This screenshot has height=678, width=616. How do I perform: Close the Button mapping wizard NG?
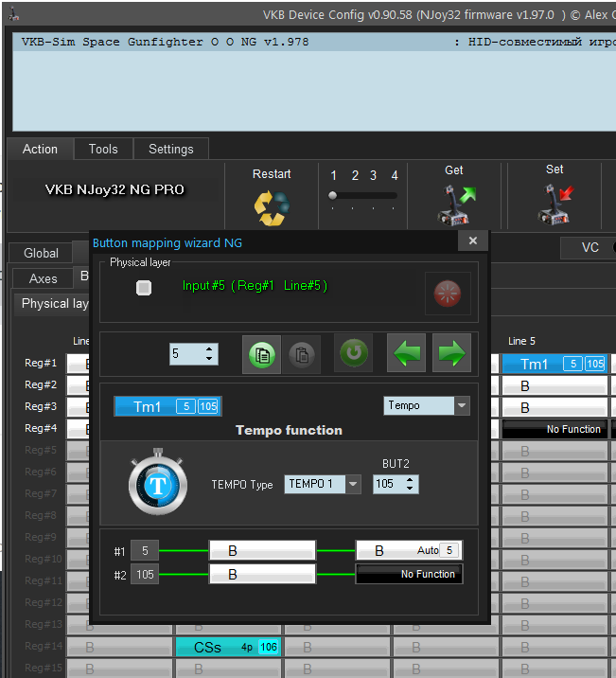click(473, 241)
